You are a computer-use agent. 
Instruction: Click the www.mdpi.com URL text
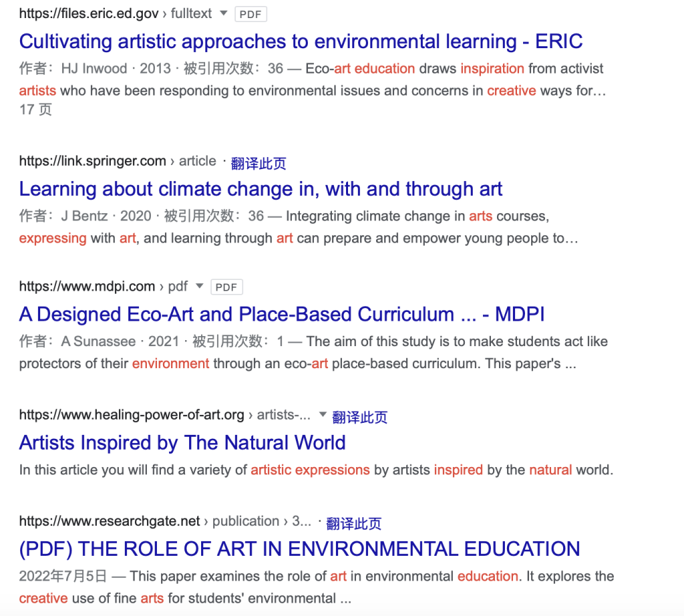tap(87, 287)
